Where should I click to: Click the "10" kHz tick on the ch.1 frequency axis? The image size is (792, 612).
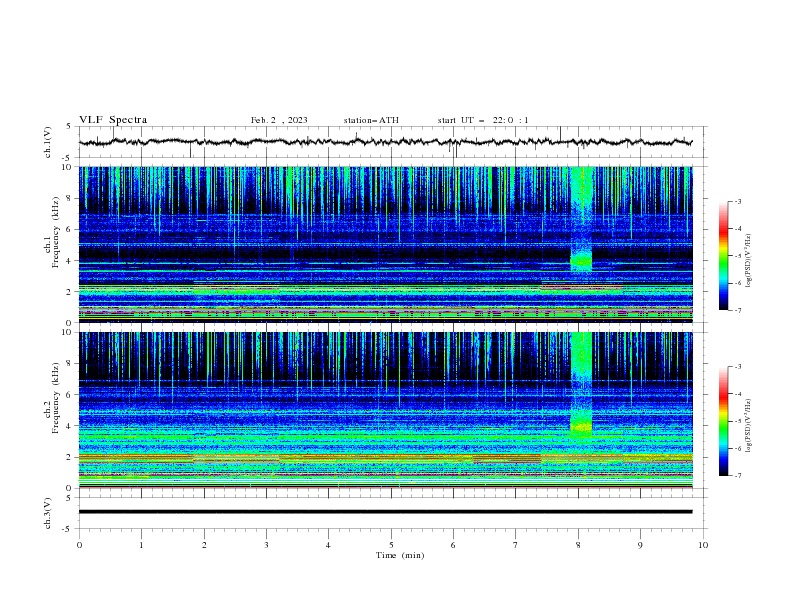[67, 167]
